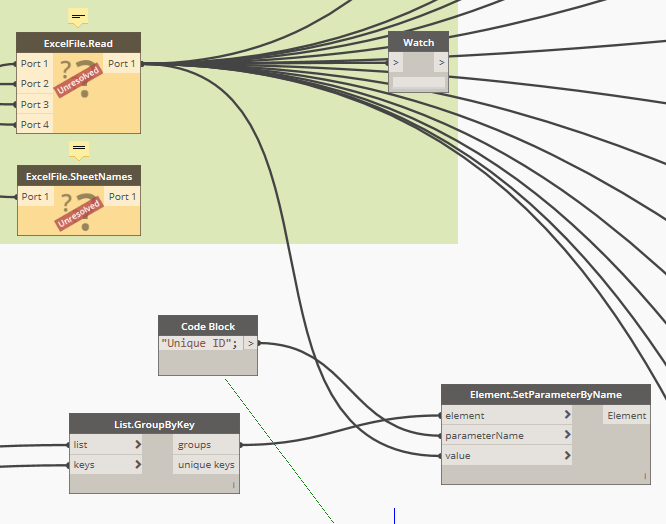Edit the "Unique ID" code block text
Viewport: 666px width, 524px height.
[x=201, y=343]
